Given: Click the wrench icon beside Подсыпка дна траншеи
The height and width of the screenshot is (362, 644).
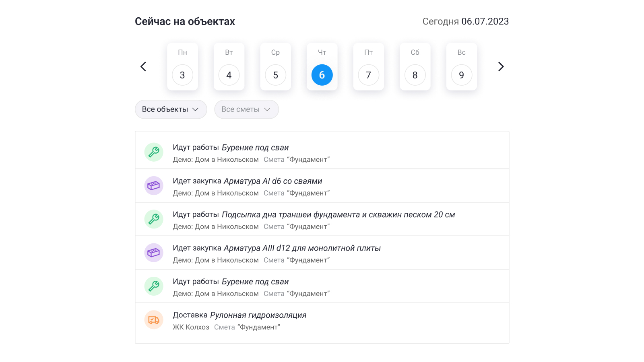Looking at the screenshot, I should coord(154,219).
